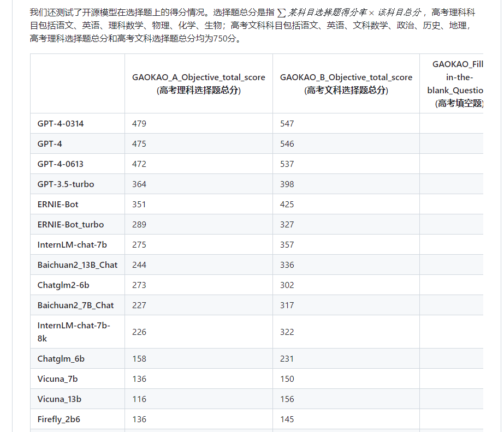The width and height of the screenshot is (504, 432).
Task: Select the 150 score value
Action: pos(287,379)
